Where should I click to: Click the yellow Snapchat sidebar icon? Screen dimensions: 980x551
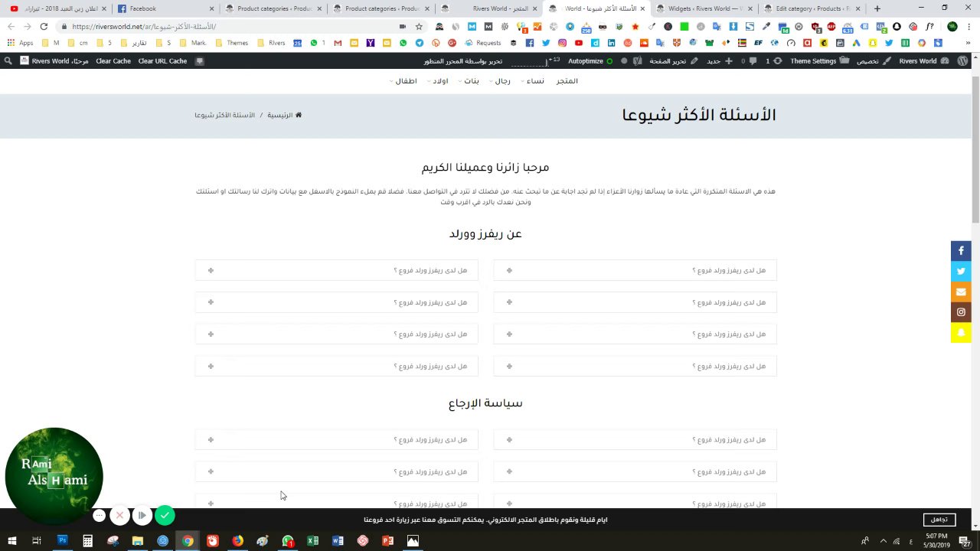tap(961, 333)
